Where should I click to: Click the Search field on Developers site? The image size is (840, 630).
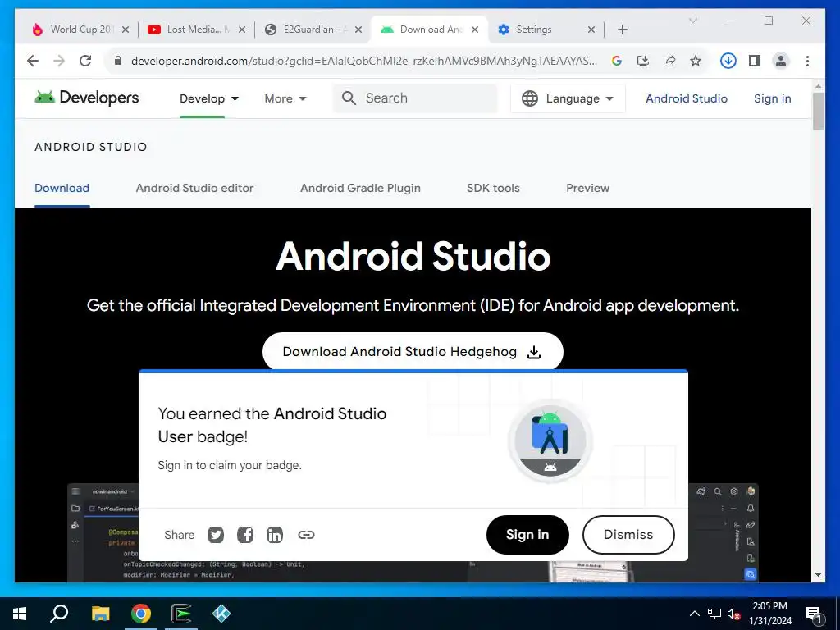pos(415,98)
